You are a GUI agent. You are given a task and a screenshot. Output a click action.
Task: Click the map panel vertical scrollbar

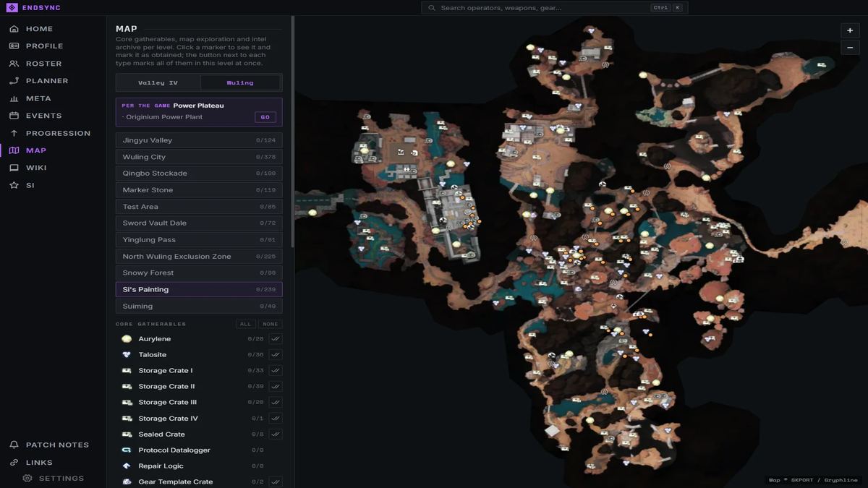pyautogui.click(x=293, y=130)
